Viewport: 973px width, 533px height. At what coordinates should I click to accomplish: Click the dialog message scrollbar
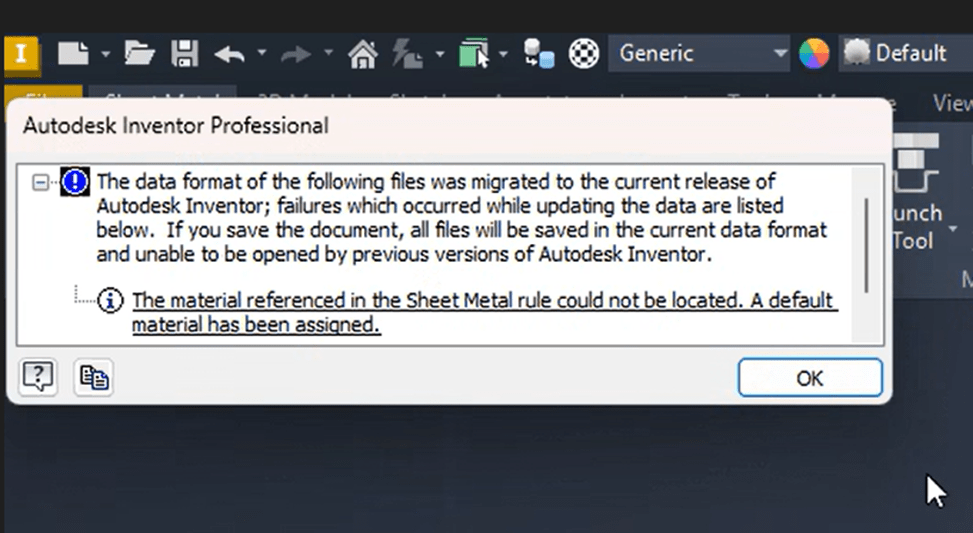866,240
